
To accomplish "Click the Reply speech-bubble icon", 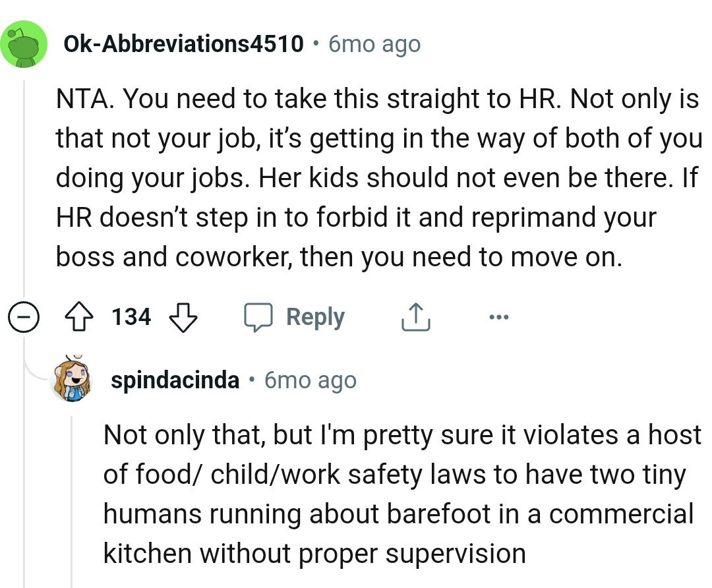I will [260, 316].
